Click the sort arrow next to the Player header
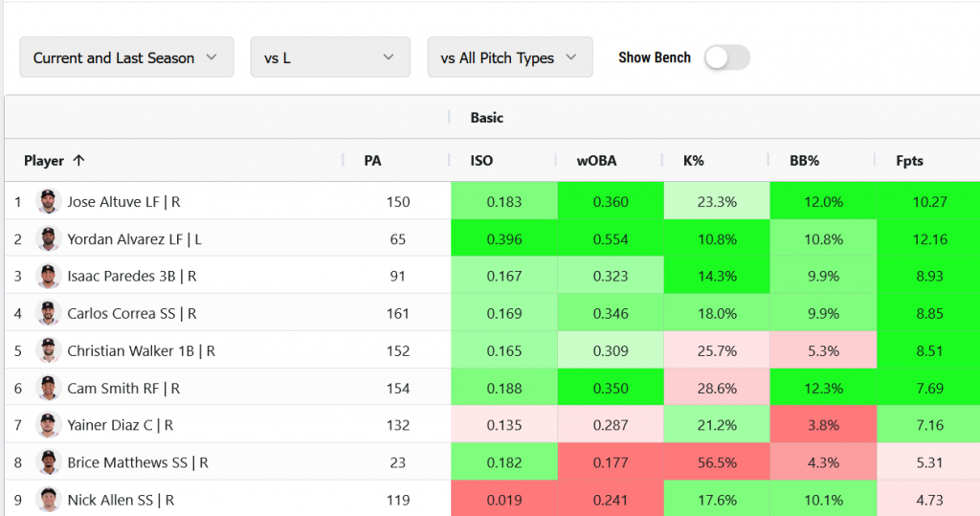This screenshot has height=516, width=980. pos(78,161)
